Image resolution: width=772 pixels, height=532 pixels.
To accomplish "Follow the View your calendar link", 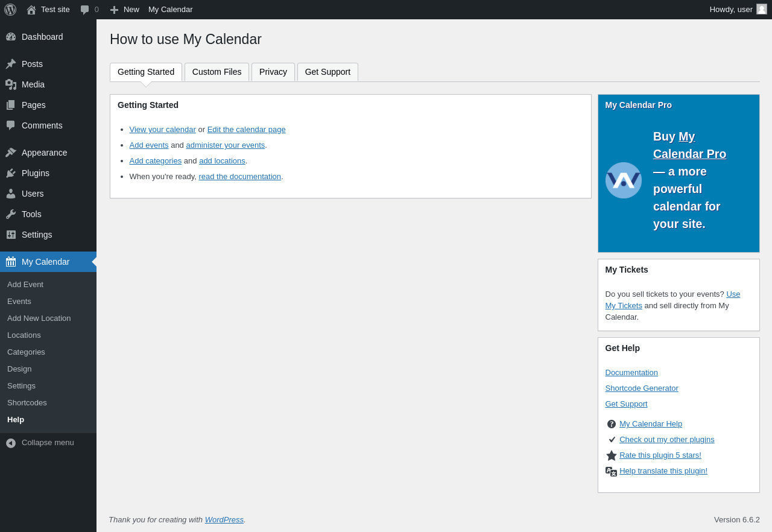I will tap(162, 130).
